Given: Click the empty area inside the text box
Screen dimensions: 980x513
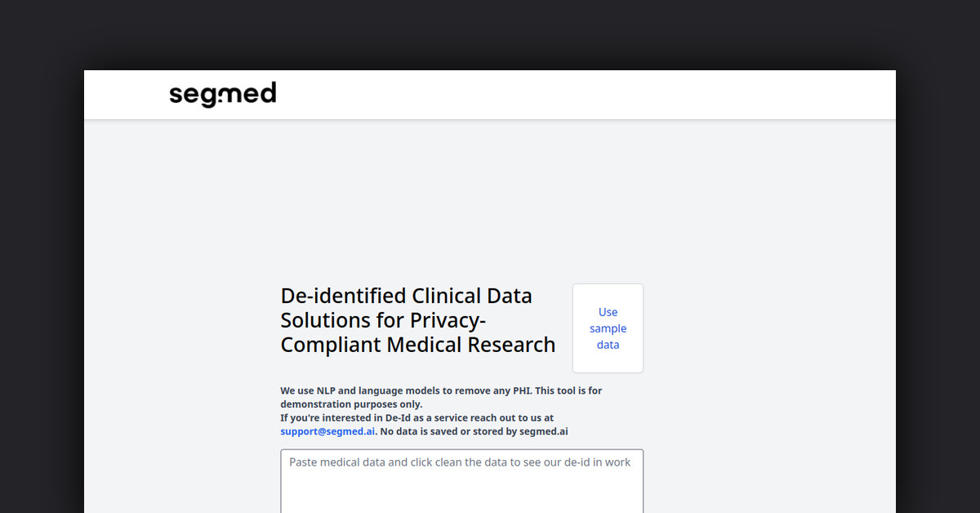Looking at the screenshot, I should (x=461, y=494).
